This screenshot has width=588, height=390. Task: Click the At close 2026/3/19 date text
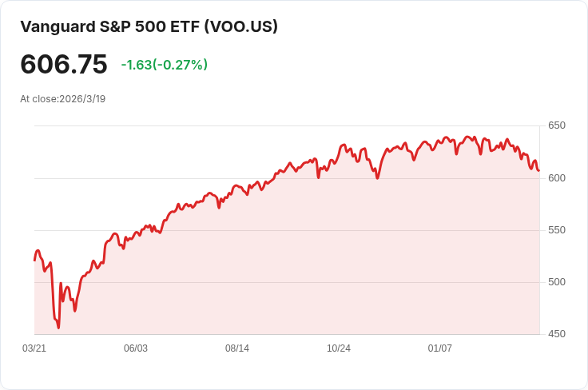click(63, 99)
